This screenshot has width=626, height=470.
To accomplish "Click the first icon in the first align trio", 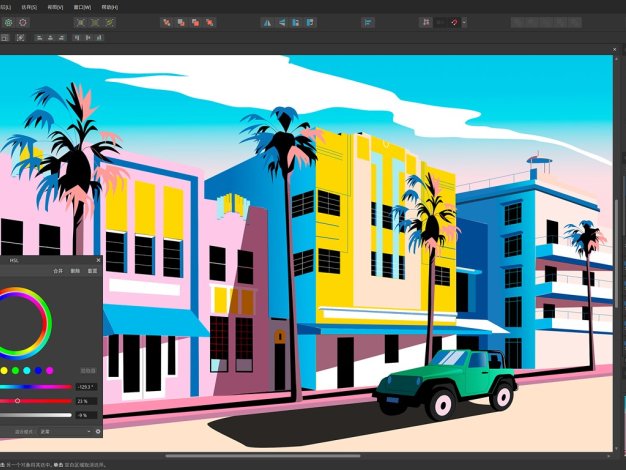I will pyautogui.click(x=39, y=38).
